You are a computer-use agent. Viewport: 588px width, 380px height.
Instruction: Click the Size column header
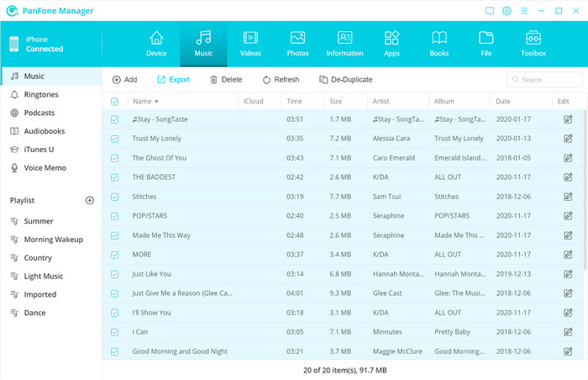346,102
